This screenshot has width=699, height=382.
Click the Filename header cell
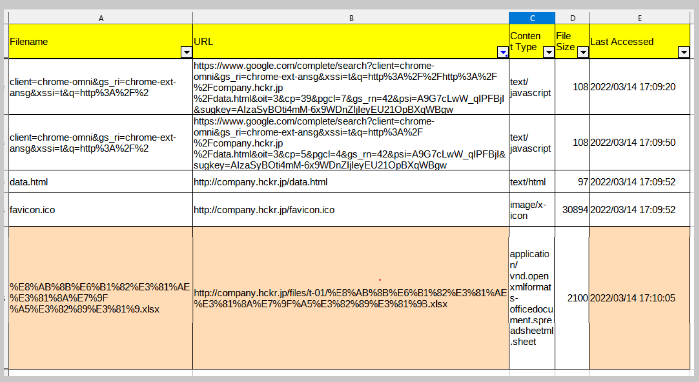101,41
